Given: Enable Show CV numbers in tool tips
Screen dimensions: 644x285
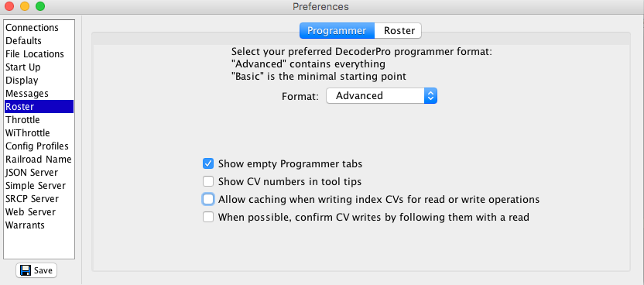Looking at the screenshot, I should 208,181.
